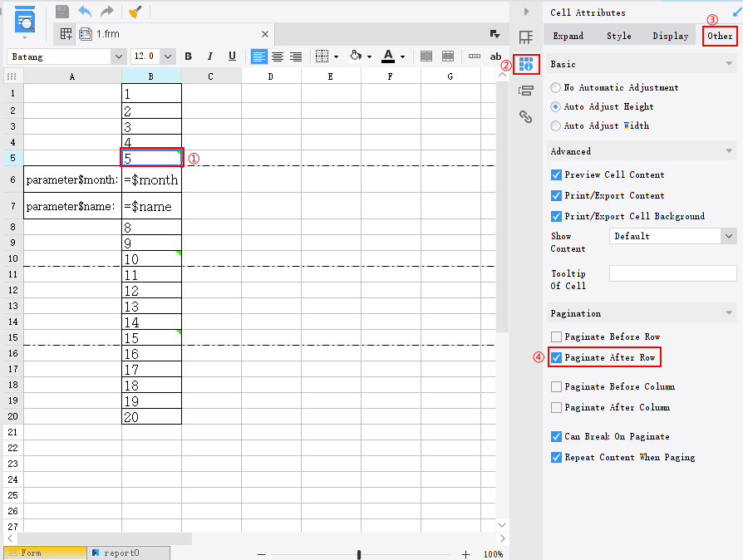Click the Widget Settings icon in right sidebar

(x=525, y=91)
